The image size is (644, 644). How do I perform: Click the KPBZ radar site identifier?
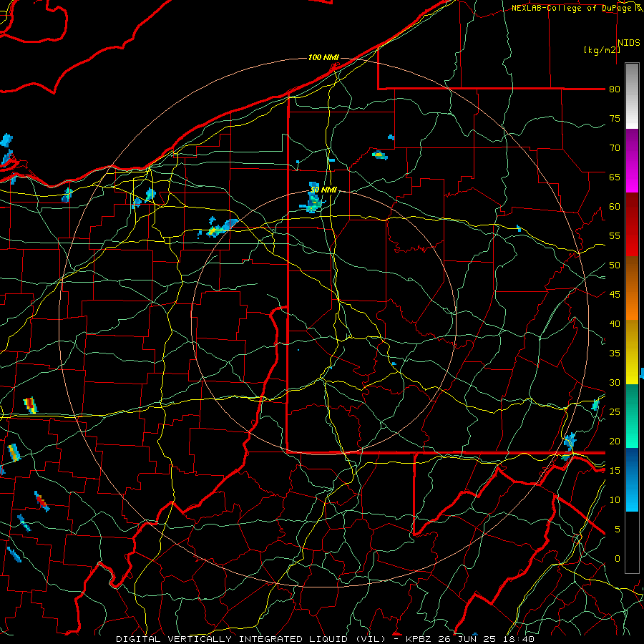click(421, 639)
